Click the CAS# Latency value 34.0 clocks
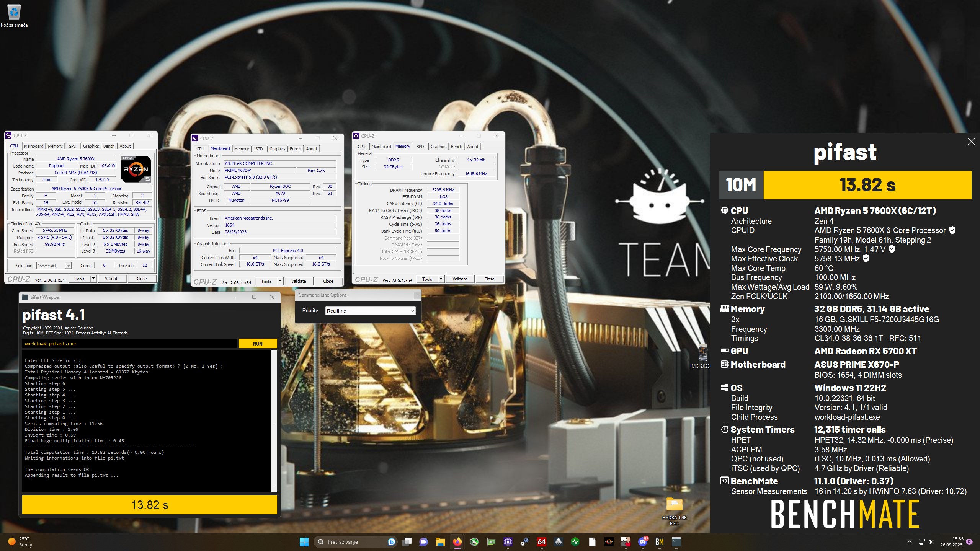Viewport: 980px width, 551px height. (443, 204)
